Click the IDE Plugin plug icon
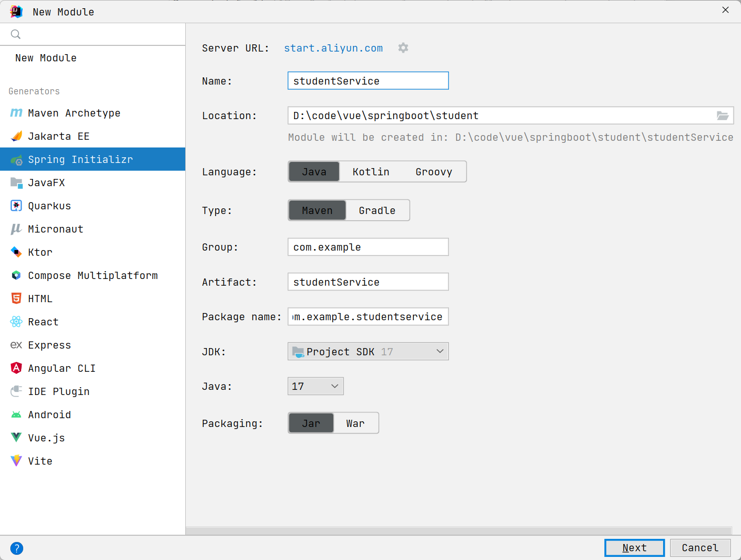Screen dimensions: 741x560 point(17,391)
